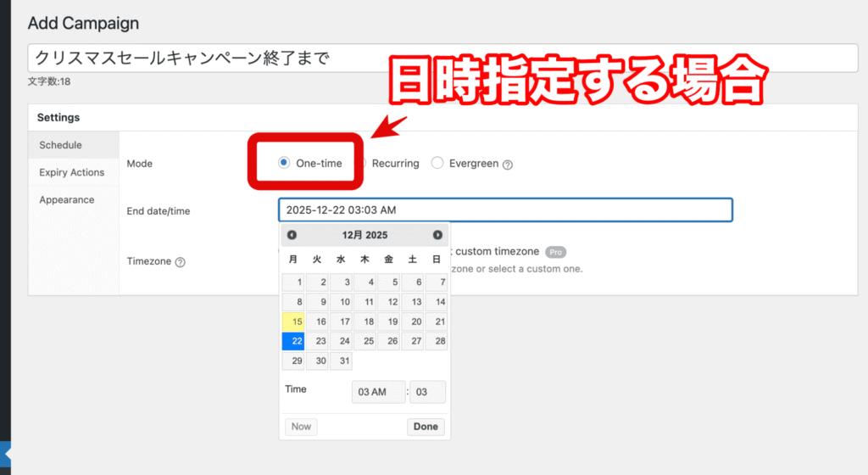Click the '文字数:18' character count text

[49, 81]
